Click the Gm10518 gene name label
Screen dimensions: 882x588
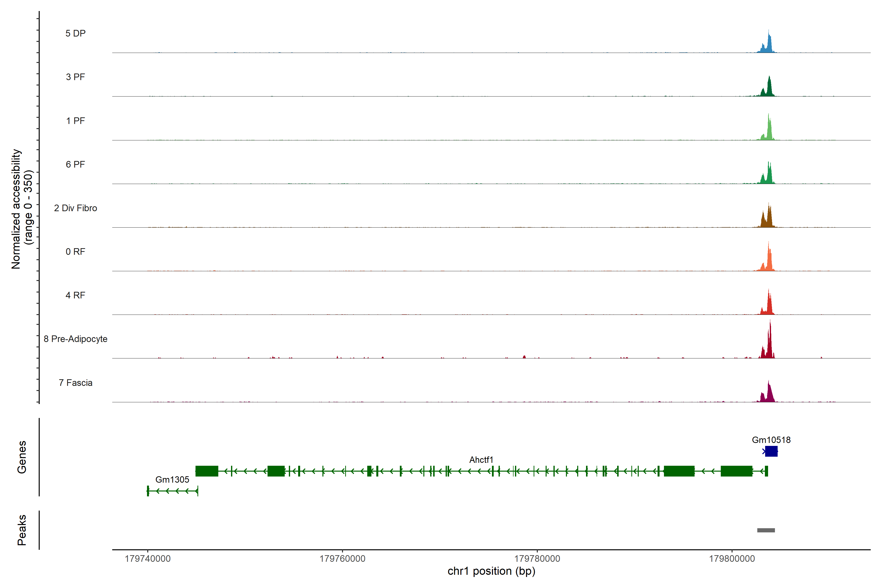tap(771, 440)
